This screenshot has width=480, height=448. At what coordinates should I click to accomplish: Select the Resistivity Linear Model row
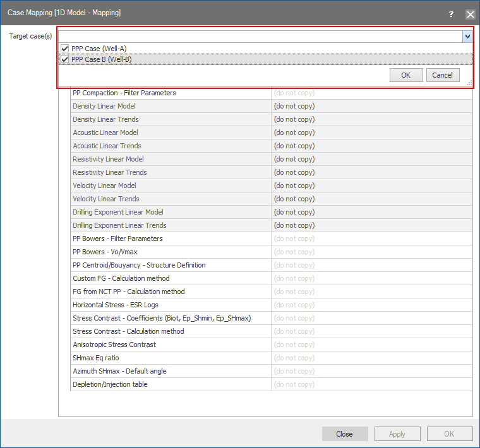(108, 159)
